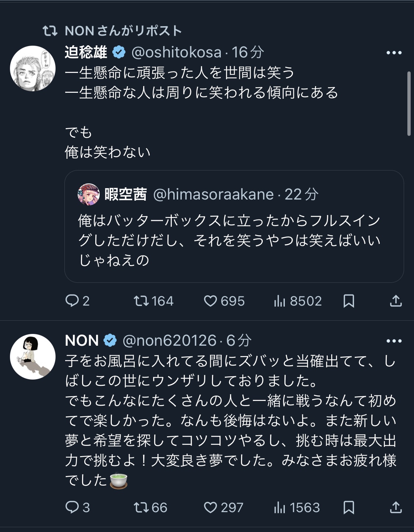Viewport: 414px width, 532px height.
Task: Open the quoted post by @himasoraakane
Action: pos(234,226)
